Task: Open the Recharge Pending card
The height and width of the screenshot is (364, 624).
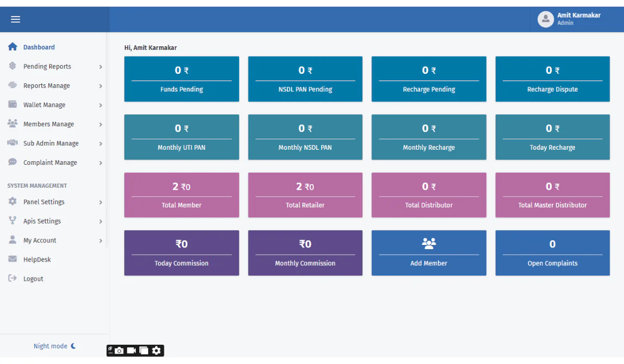Action: coord(429,79)
